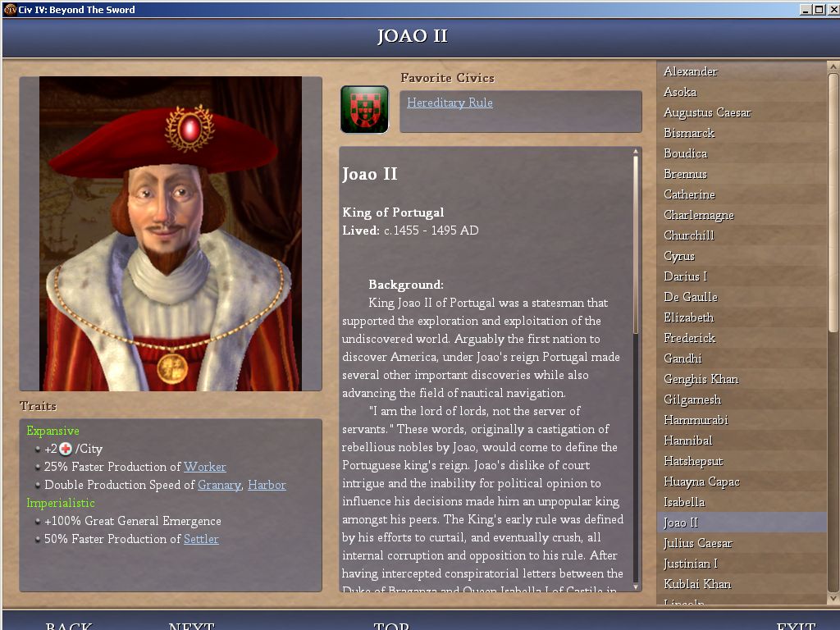The height and width of the screenshot is (630, 840).
Task: Click the BACK button at bottom
Action: click(69, 625)
